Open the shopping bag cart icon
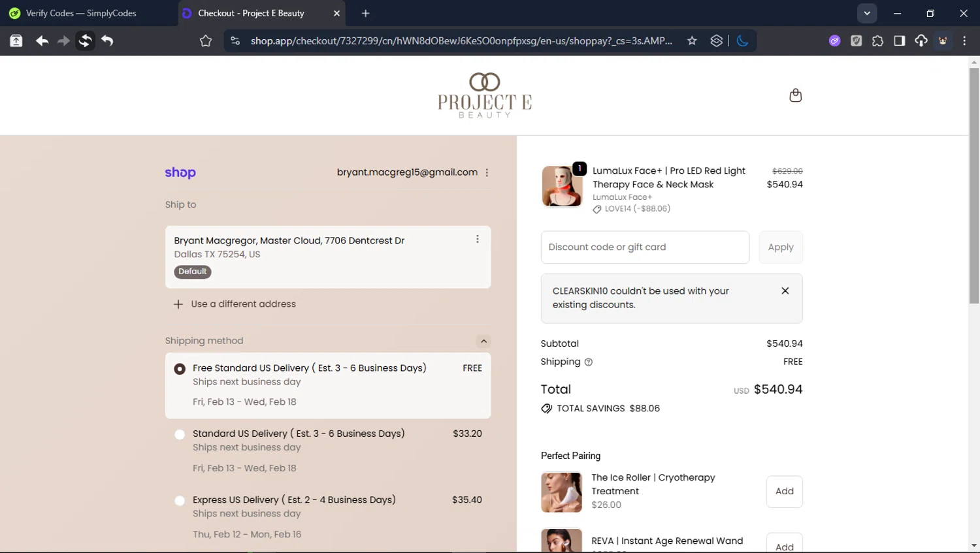The image size is (980, 553). tap(795, 95)
